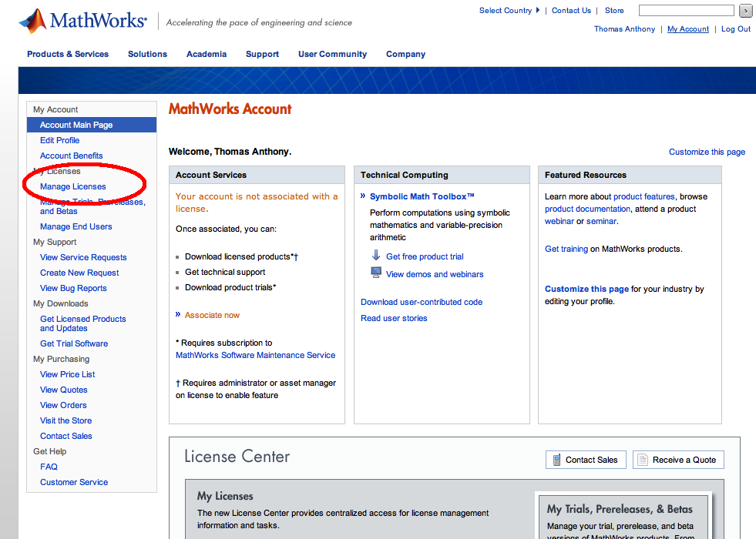The image size is (756, 539).
Task: Click the search submit arrow button
Action: (x=745, y=11)
